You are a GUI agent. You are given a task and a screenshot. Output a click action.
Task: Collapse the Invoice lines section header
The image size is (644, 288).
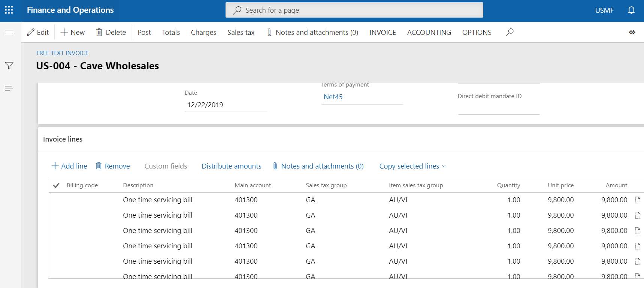(63, 139)
